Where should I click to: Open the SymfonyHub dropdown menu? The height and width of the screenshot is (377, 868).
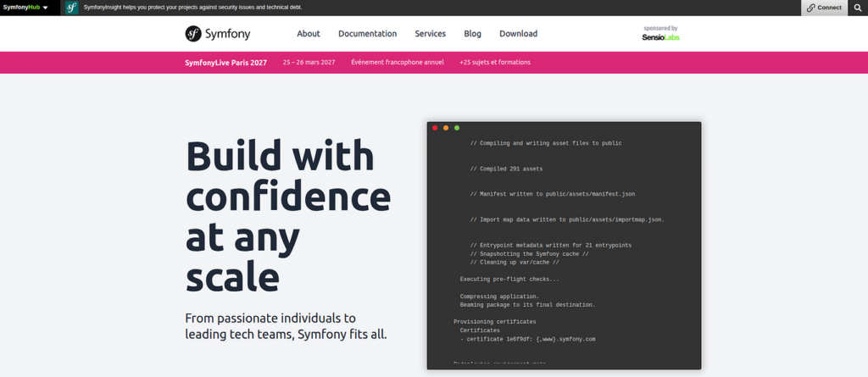tap(25, 8)
